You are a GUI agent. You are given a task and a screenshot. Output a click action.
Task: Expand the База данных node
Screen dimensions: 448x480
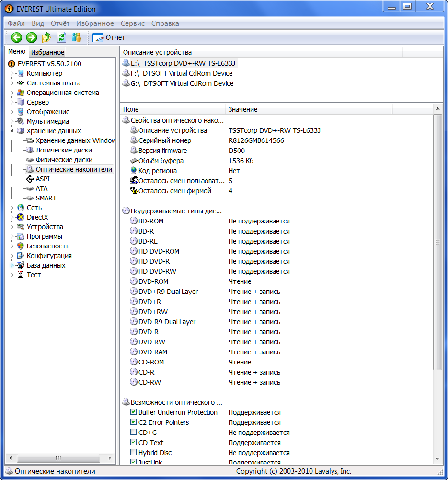[12, 265]
